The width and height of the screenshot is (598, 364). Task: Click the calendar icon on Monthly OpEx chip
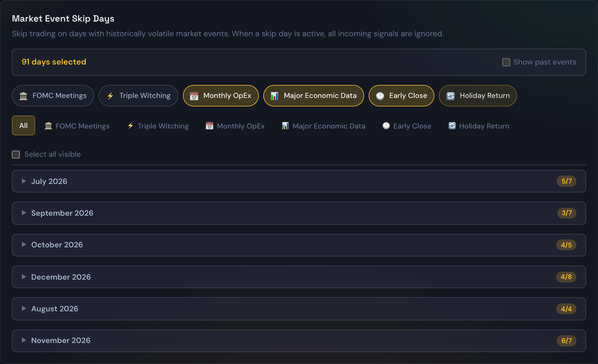click(x=194, y=96)
